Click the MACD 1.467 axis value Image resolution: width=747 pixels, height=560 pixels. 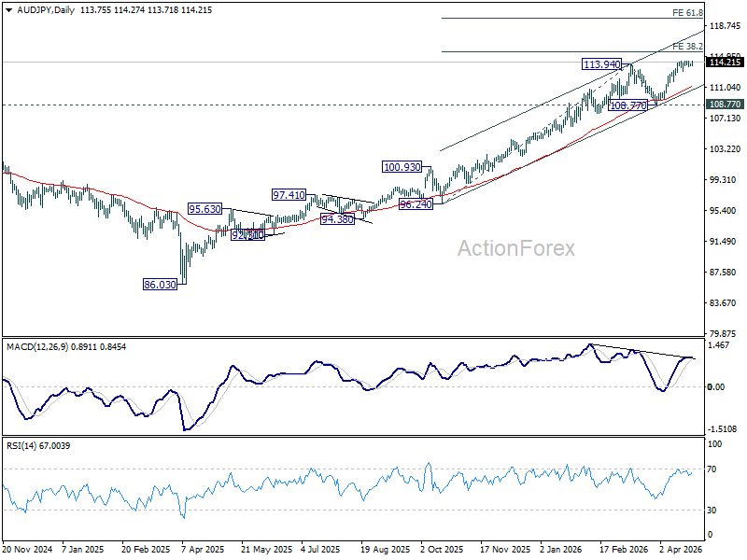coord(719,345)
